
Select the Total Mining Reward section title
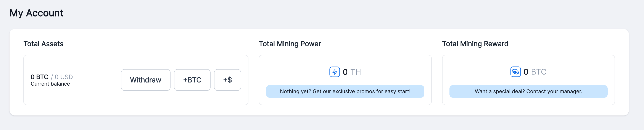tap(475, 44)
